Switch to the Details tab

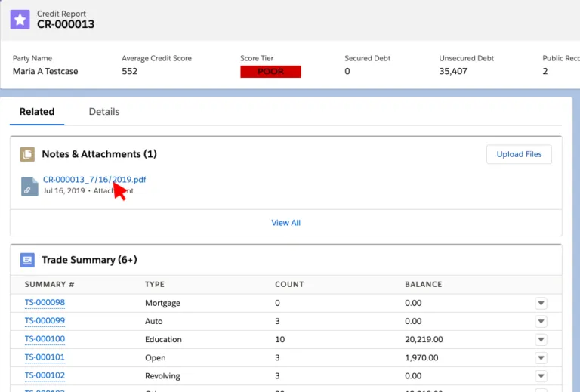pyautogui.click(x=104, y=112)
